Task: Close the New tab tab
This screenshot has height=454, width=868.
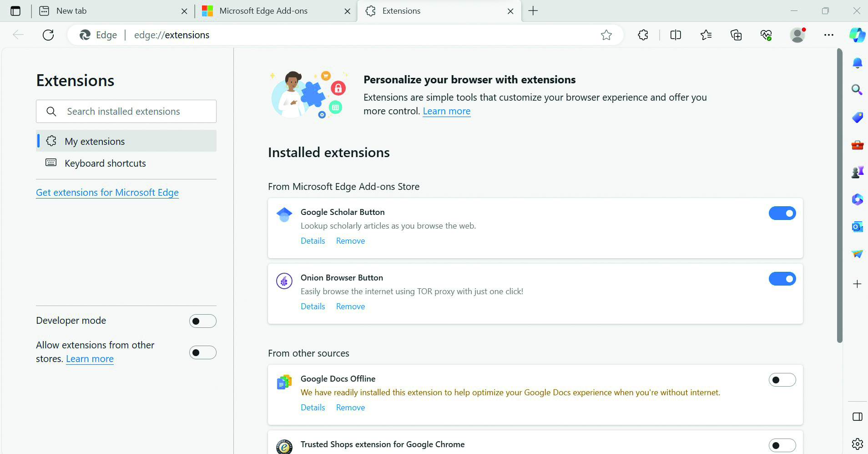Action: (184, 11)
